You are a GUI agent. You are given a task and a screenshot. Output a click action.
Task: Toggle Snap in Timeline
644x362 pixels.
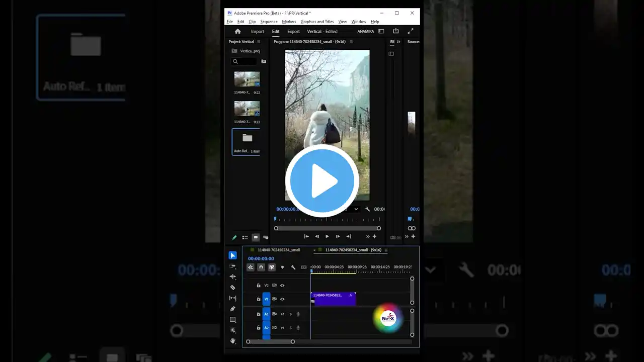point(261,267)
